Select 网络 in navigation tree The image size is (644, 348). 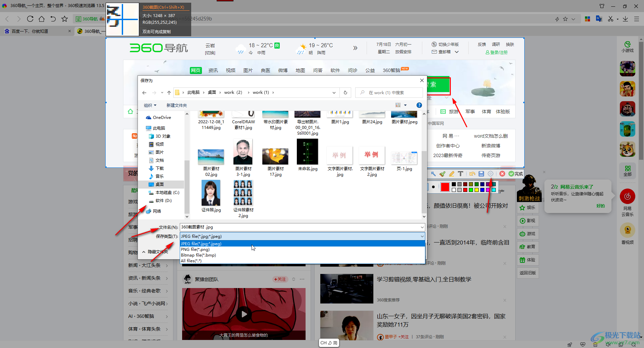click(x=154, y=211)
